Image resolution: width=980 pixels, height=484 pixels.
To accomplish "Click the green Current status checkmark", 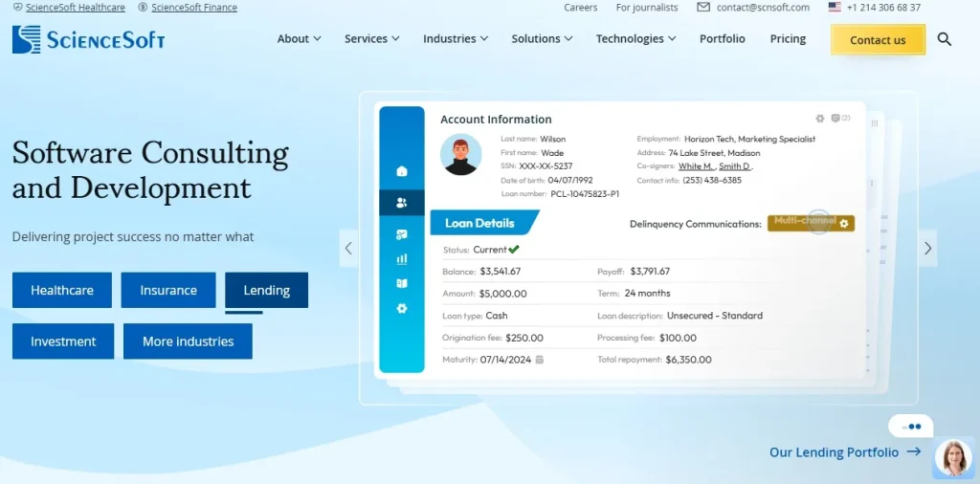I will [x=514, y=250].
